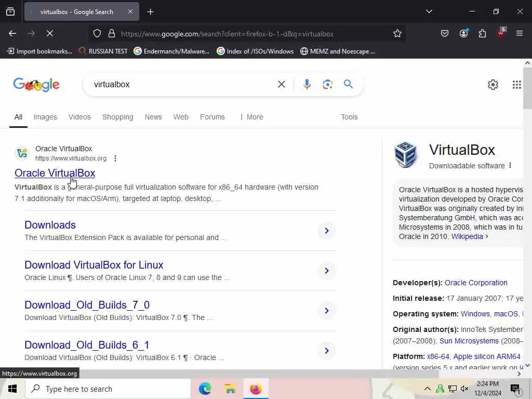Open Google quick settings gear
Viewport: 532px width, 399px height.
(x=493, y=85)
